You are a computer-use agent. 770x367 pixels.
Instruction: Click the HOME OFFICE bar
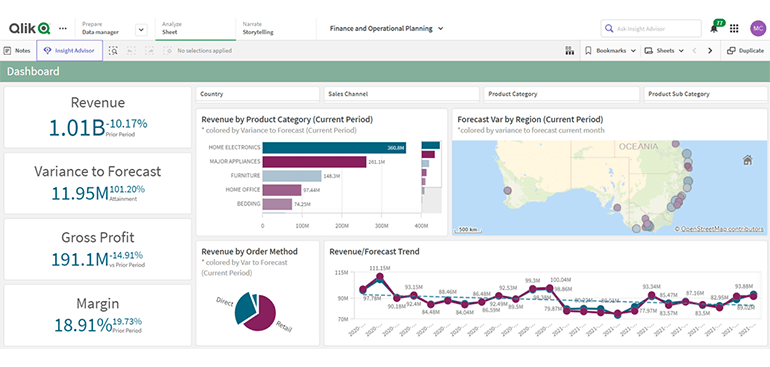tap(282, 190)
